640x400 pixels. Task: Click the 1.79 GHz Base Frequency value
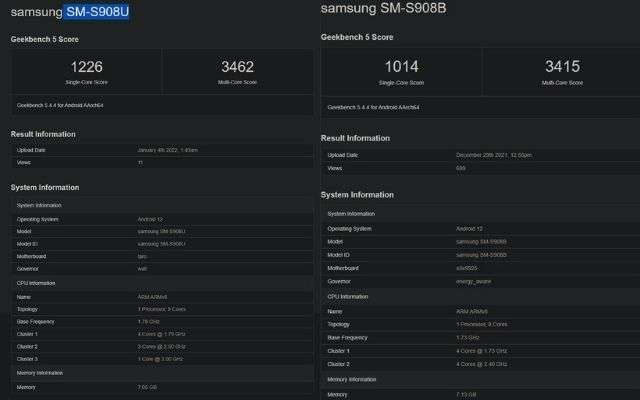pos(149,322)
